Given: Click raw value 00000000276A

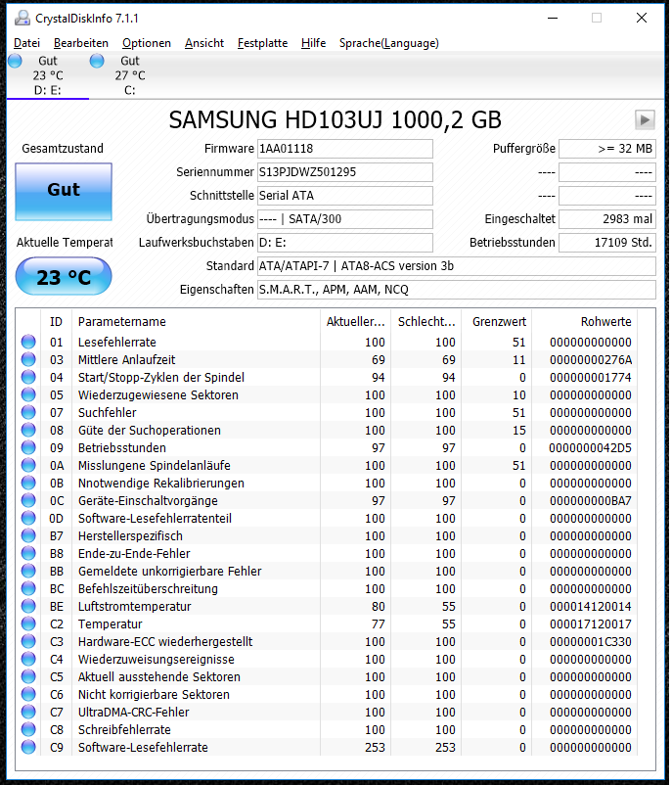Looking at the screenshot, I should (x=591, y=360).
